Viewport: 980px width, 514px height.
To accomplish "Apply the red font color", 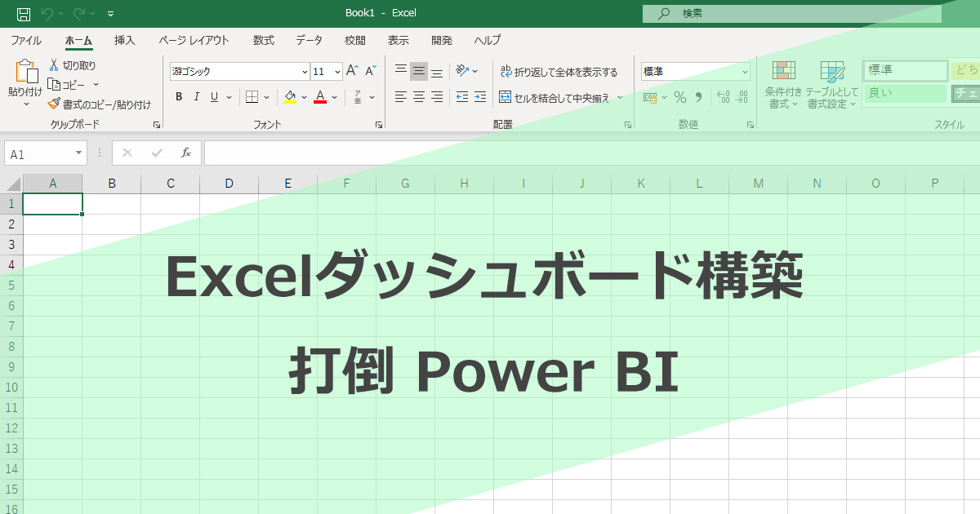I will (x=320, y=97).
